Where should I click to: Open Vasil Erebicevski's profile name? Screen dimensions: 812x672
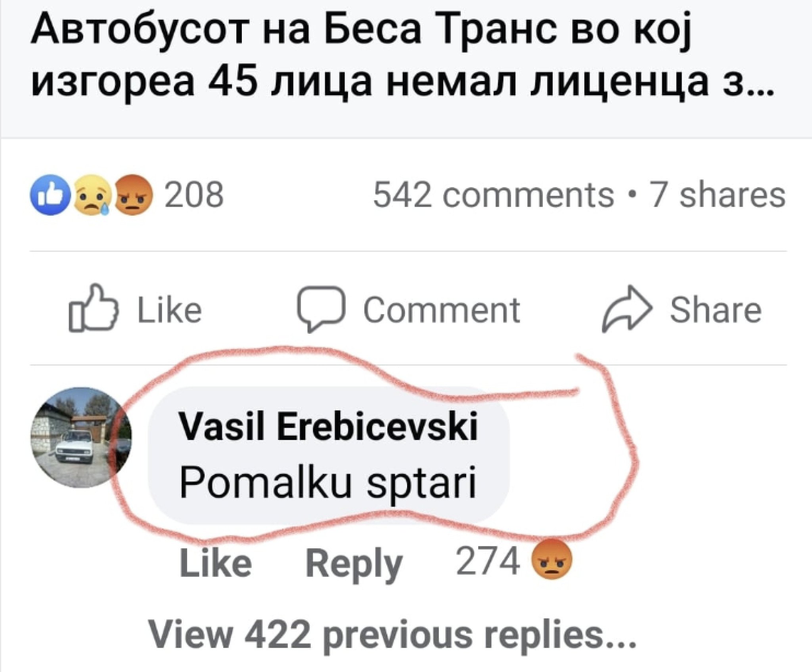(x=329, y=427)
